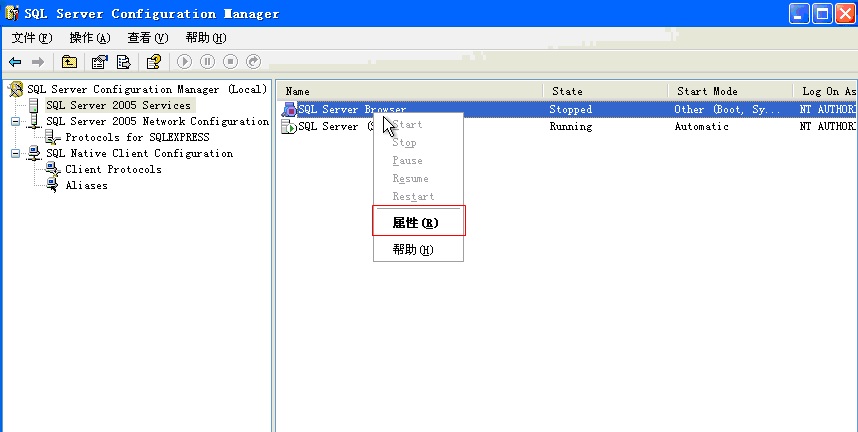This screenshot has height=432, width=858.
Task: Maximize the SQL Server Configuration Manager window
Action: click(822, 14)
